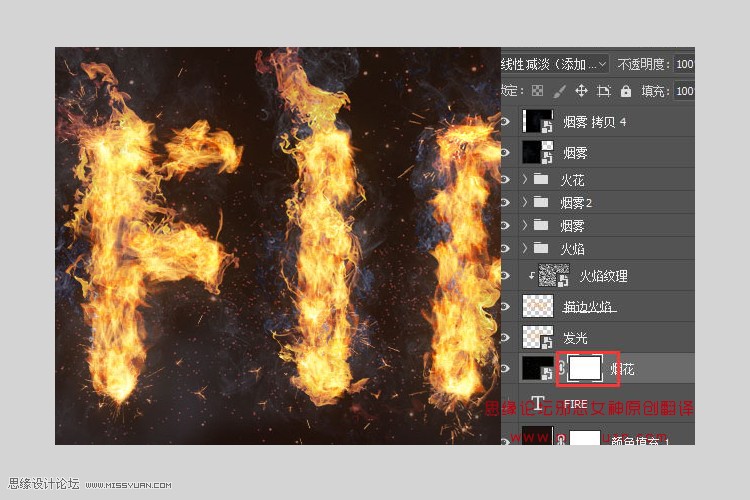The width and height of the screenshot is (750, 500).
Task: Select group name 火花
Action: click(x=572, y=180)
